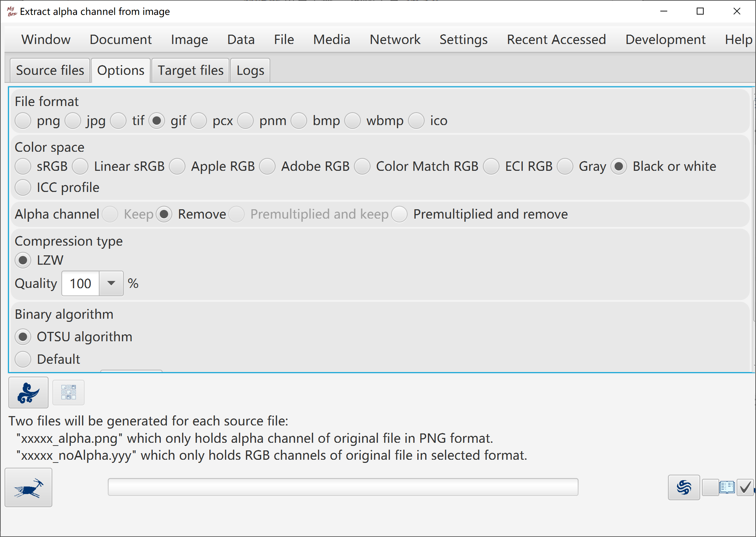Click the deer start-processing icon button

tap(28, 487)
